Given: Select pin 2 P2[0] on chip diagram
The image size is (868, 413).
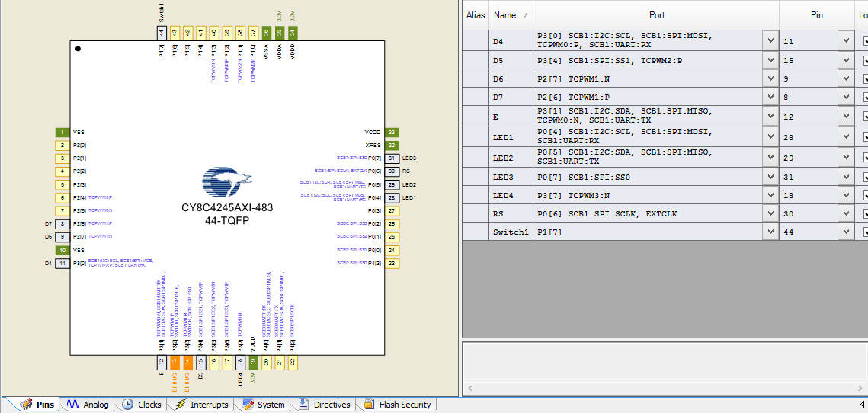Looking at the screenshot, I should [x=62, y=146].
